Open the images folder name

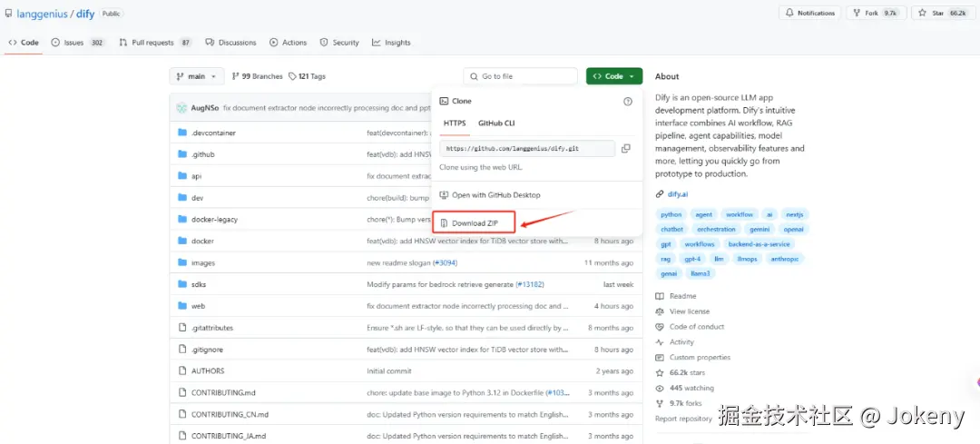[x=203, y=262]
